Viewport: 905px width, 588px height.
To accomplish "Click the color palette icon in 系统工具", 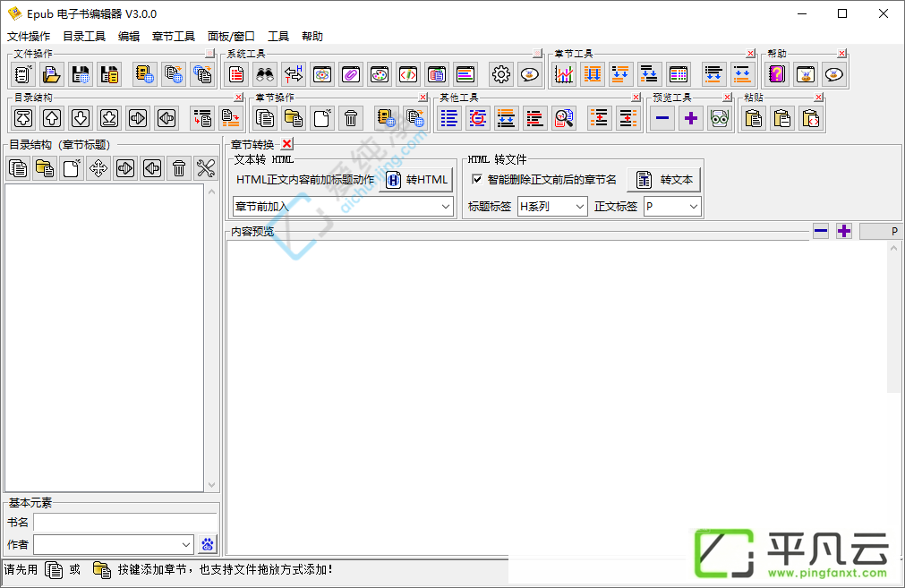I will pos(380,74).
